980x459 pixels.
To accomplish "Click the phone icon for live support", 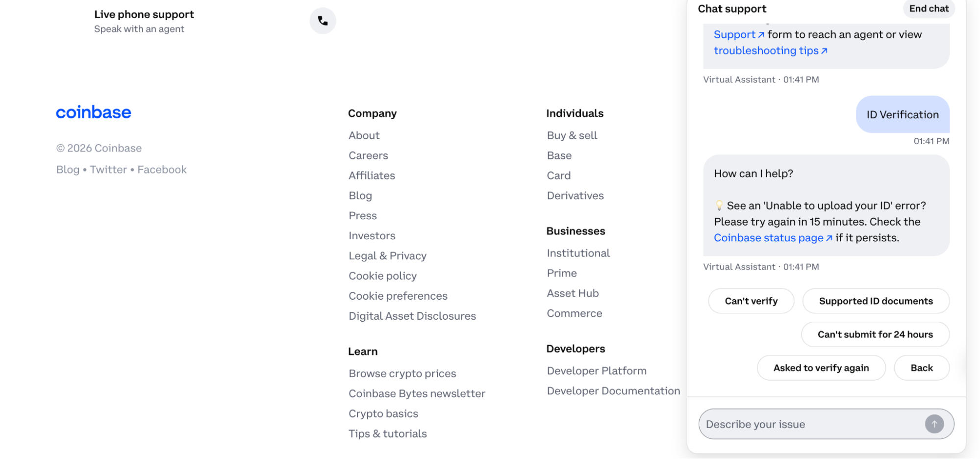I will [x=323, y=21].
